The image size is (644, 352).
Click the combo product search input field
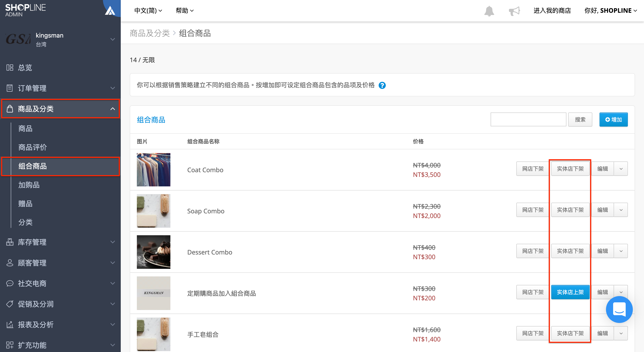click(x=528, y=119)
